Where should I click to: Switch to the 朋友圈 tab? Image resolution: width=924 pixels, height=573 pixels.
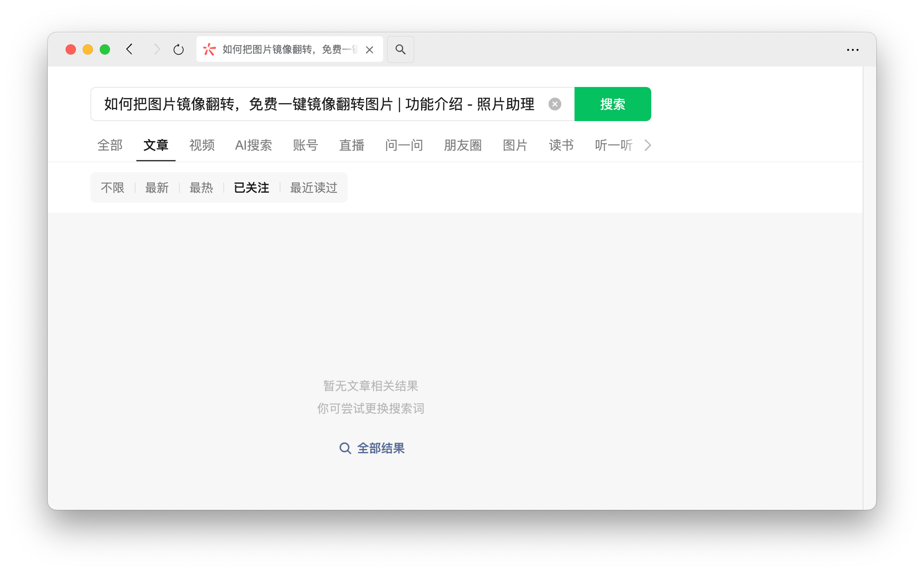[462, 145]
